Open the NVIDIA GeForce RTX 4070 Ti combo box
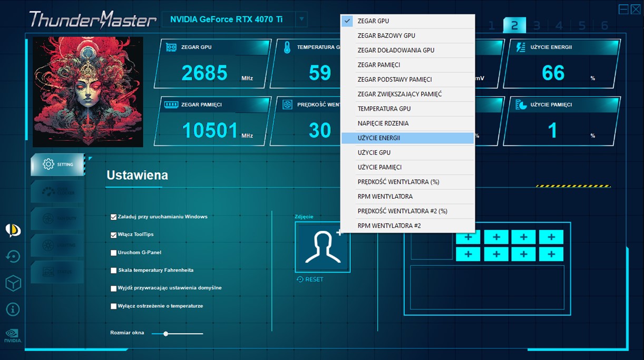 (x=228, y=20)
